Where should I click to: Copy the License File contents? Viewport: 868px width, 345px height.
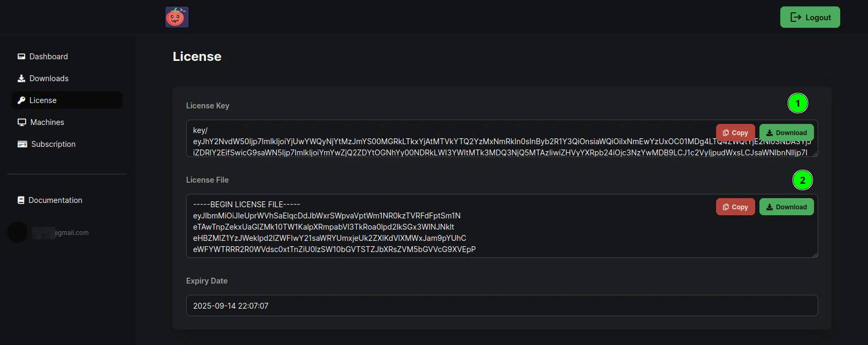[735, 207]
